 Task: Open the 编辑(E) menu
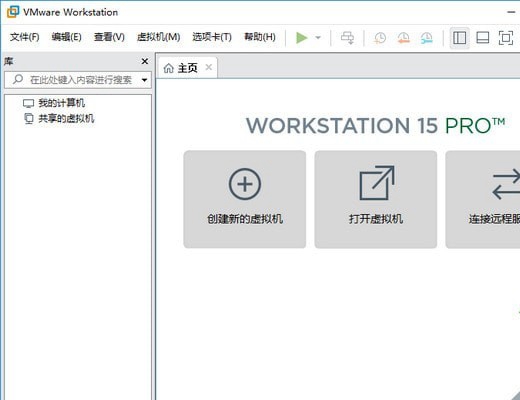pos(67,37)
